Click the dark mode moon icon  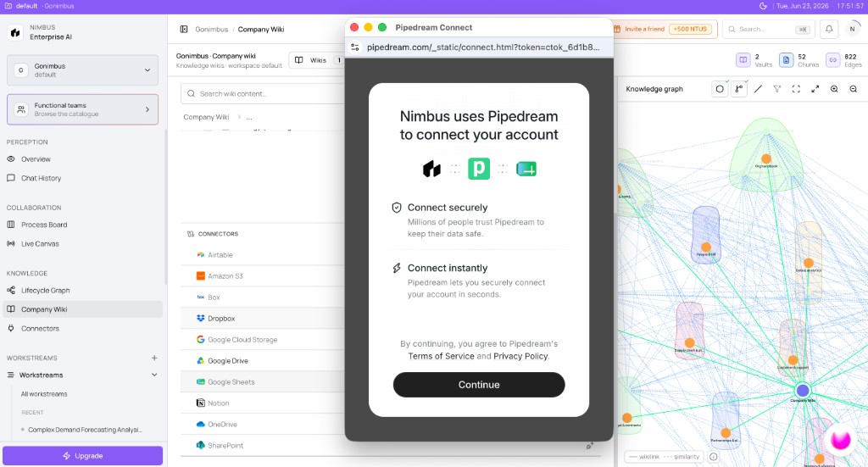pyautogui.click(x=763, y=6)
